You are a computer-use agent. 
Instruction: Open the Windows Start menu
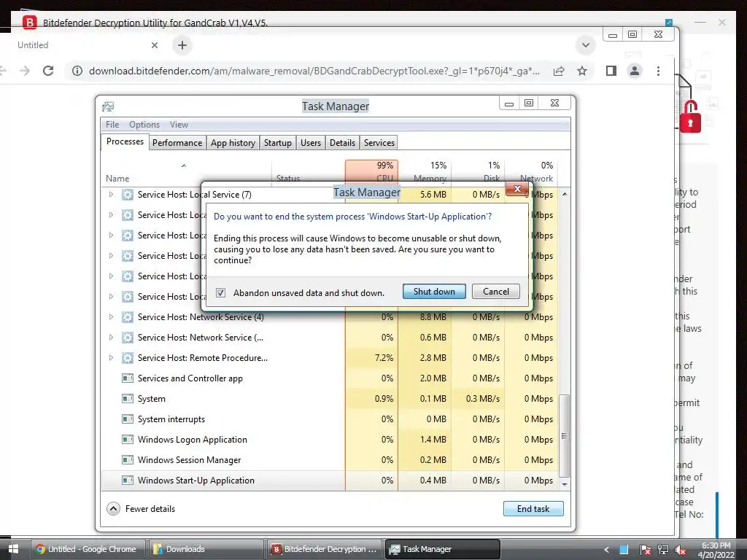[13, 549]
